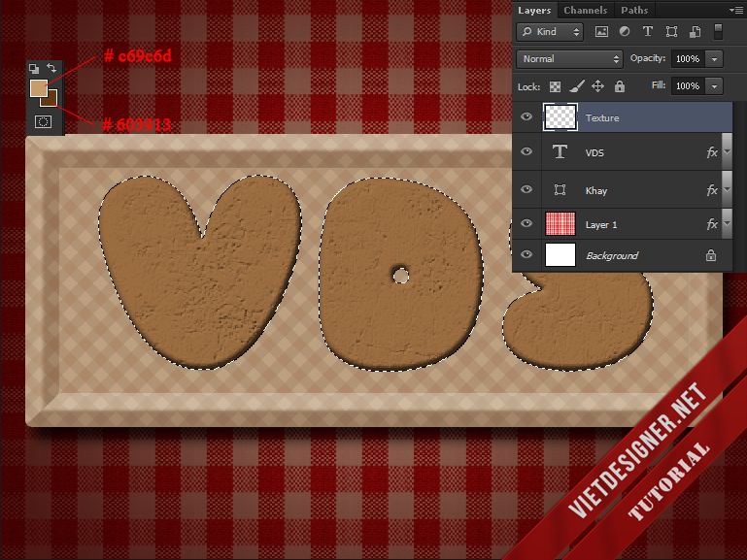747x560 pixels.
Task: Toggle Quick Mask mode icon
Action: (43, 121)
